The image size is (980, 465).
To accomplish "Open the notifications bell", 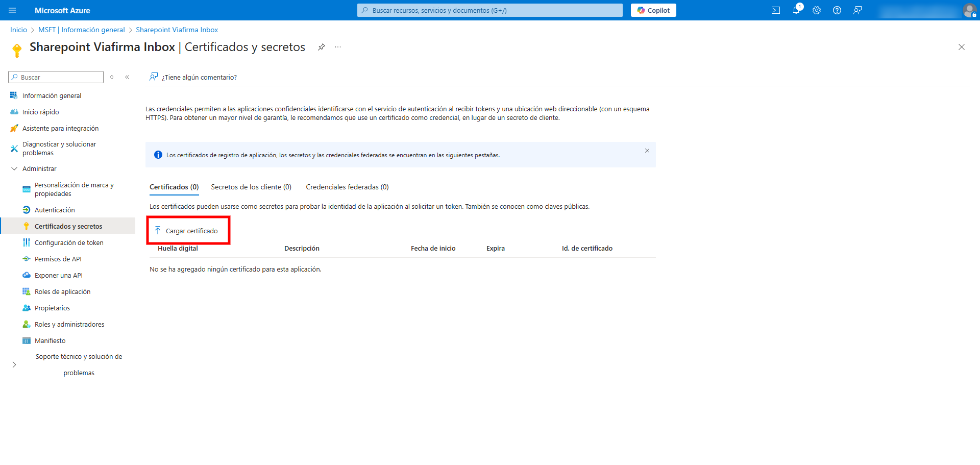I will [796, 10].
